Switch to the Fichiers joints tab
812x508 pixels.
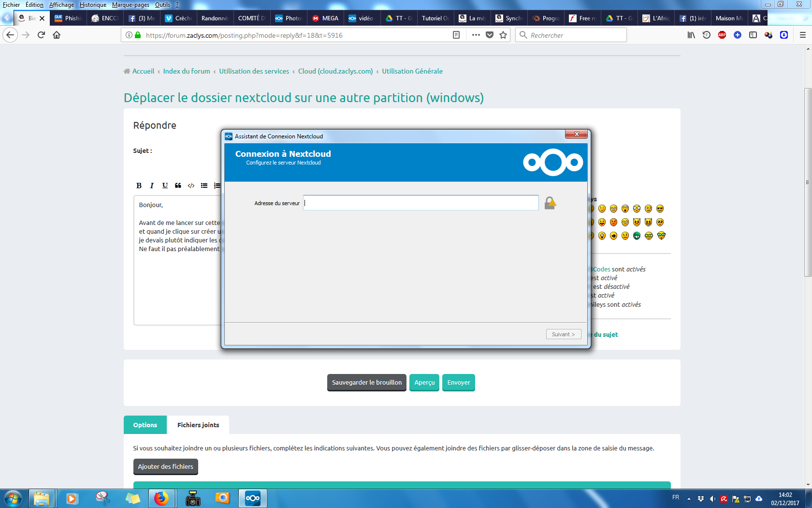tap(198, 425)
